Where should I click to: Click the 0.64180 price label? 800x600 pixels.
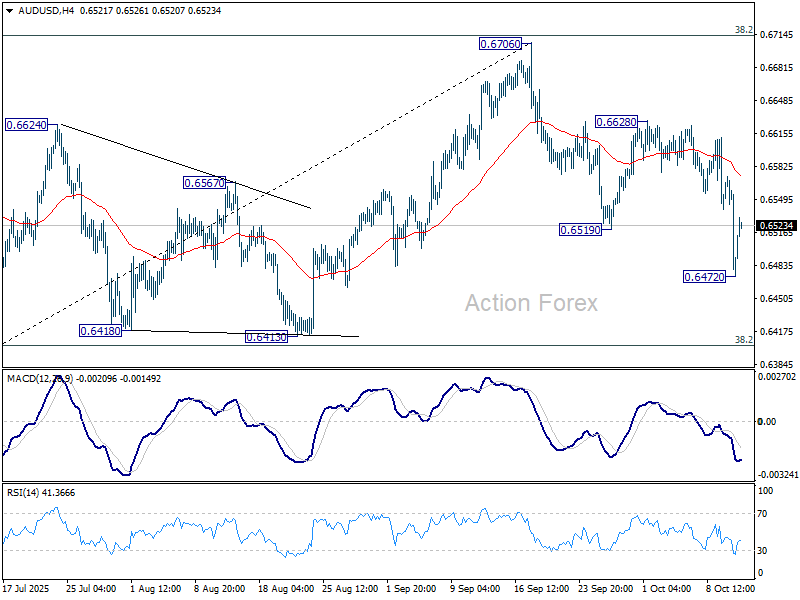coord(102,330)
